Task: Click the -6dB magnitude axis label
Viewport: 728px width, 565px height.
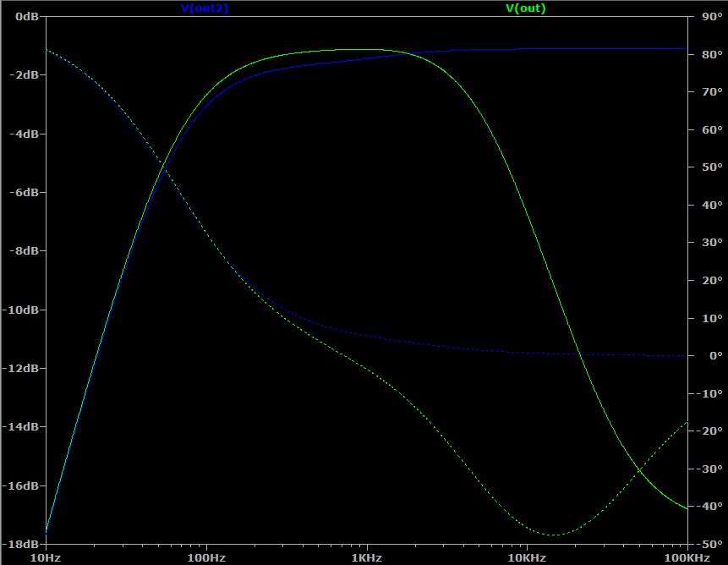Action: point(24,193)
